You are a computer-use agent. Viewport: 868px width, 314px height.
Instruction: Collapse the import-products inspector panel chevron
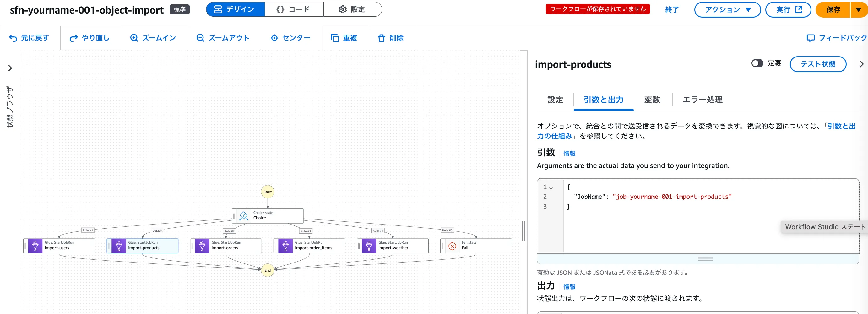861,64
